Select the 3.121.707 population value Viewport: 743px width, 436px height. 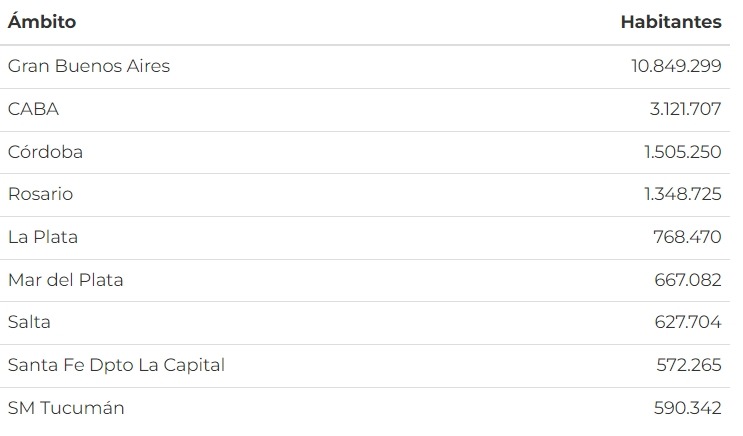(685, 109)
